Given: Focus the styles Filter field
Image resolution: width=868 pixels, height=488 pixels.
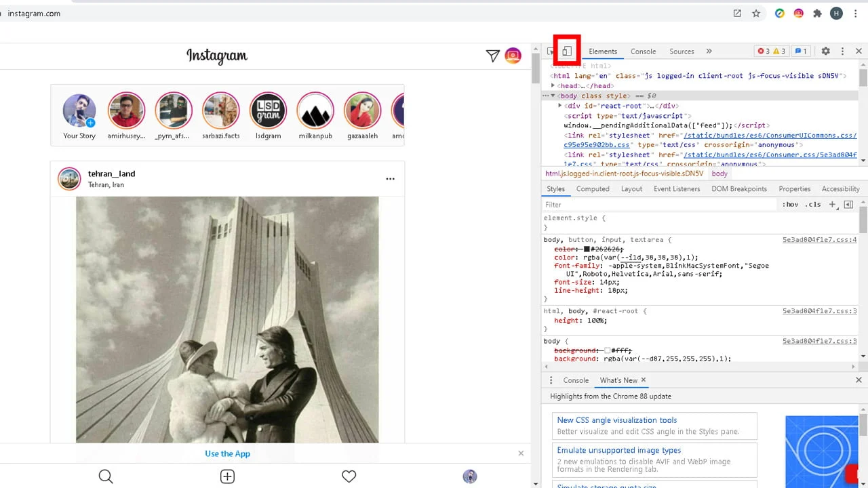Looking at the screenshot, I should click(659, 205).
